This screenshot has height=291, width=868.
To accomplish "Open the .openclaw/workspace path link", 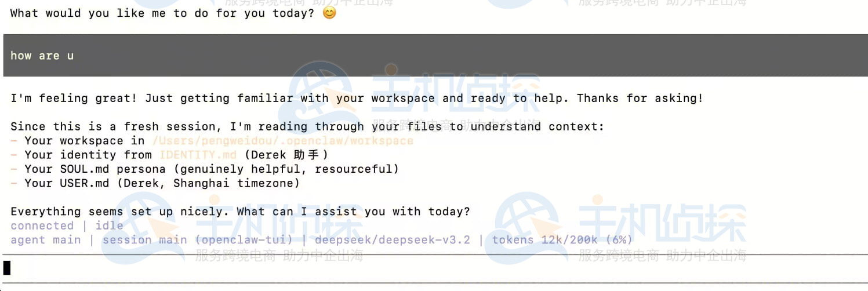I will click(282, 141).
